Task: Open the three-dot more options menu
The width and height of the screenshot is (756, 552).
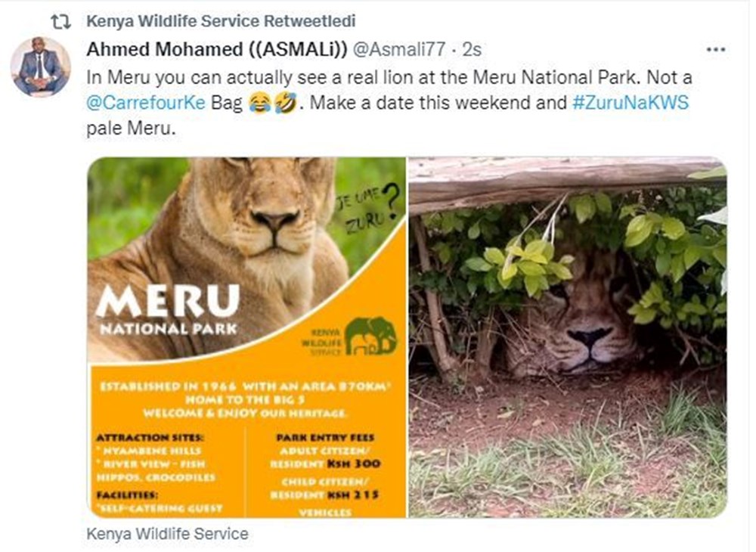Action: coord(714,49)
